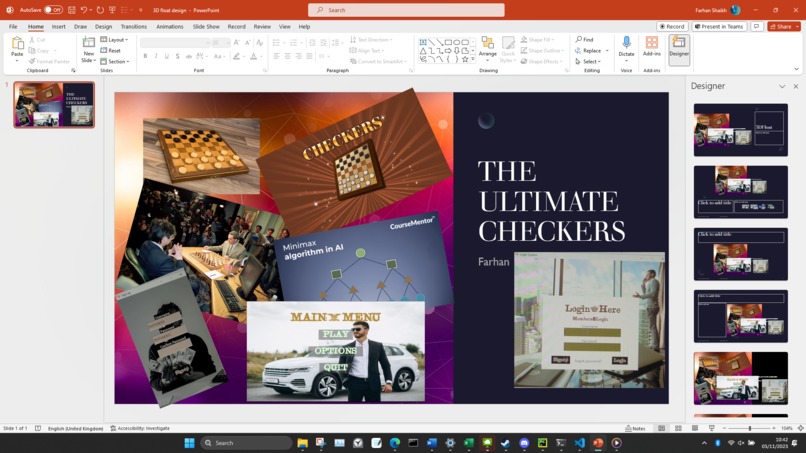Click English (United Kingdom) language indicator
Viewport: 806px width, 453px height.
coord(76,428)
